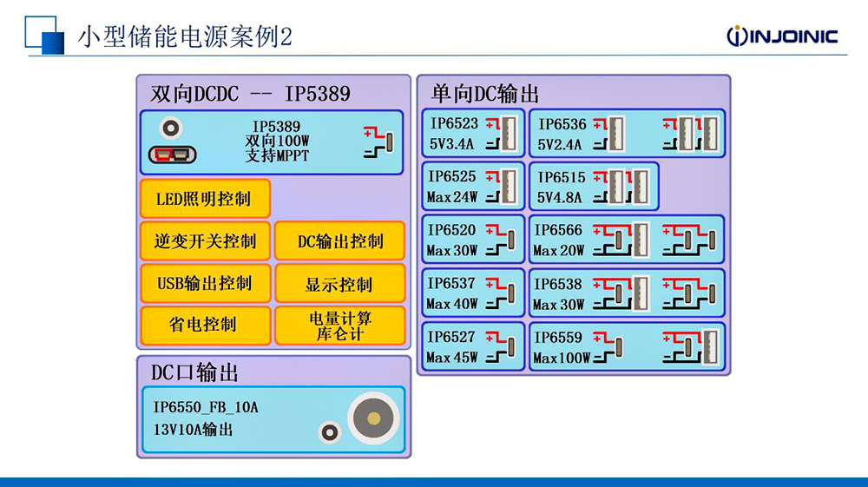This screenshot has height=487, width=868.
Task: Click the slide title 小型储能电源案例2
Action: (184, 36)
